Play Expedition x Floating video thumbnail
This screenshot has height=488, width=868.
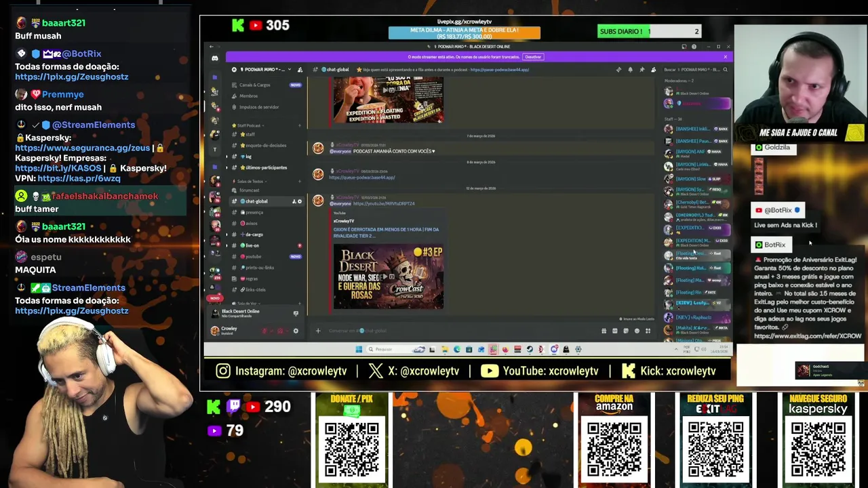click(389, 100)
